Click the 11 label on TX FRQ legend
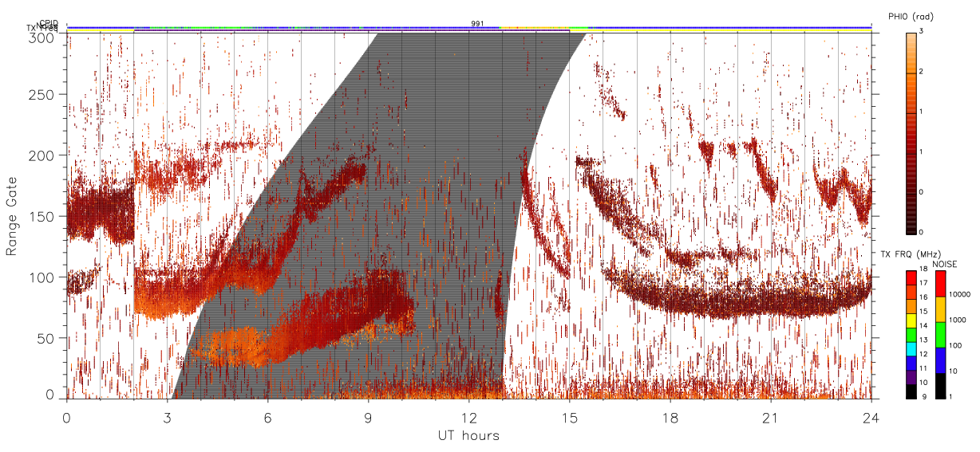980x452 pixels. [x=924, y=370]
